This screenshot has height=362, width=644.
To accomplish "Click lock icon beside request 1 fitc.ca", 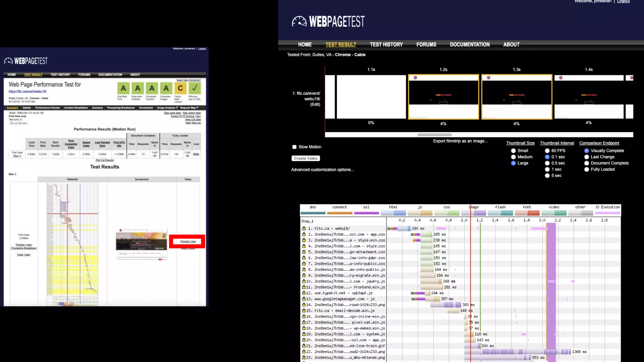I will (304, 228).
